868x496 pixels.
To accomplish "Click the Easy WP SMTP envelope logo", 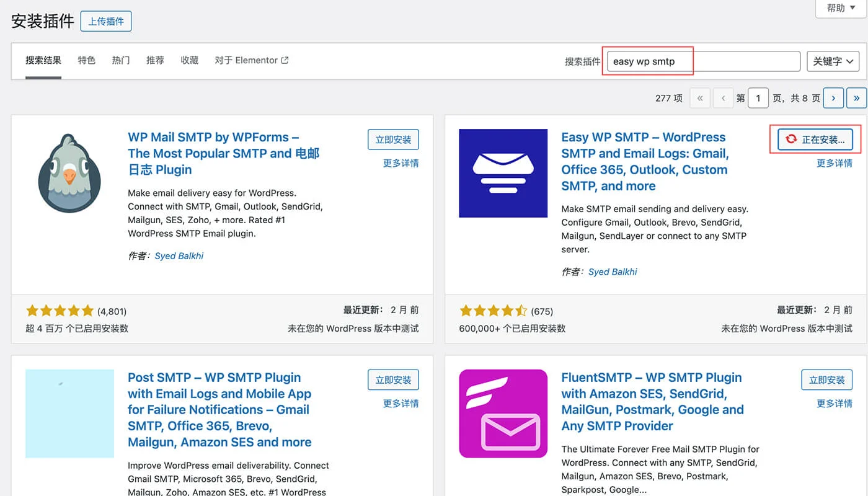I will click(x=503, y=173).
